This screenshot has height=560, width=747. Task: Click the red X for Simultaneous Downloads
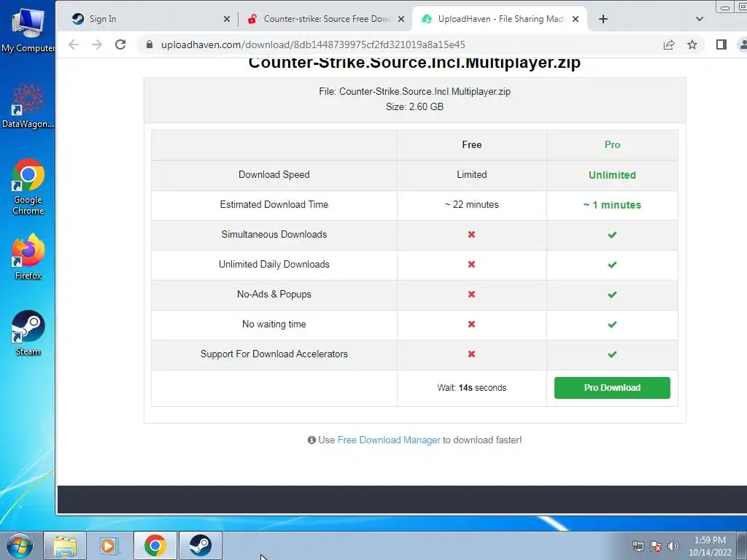[471, 235]
